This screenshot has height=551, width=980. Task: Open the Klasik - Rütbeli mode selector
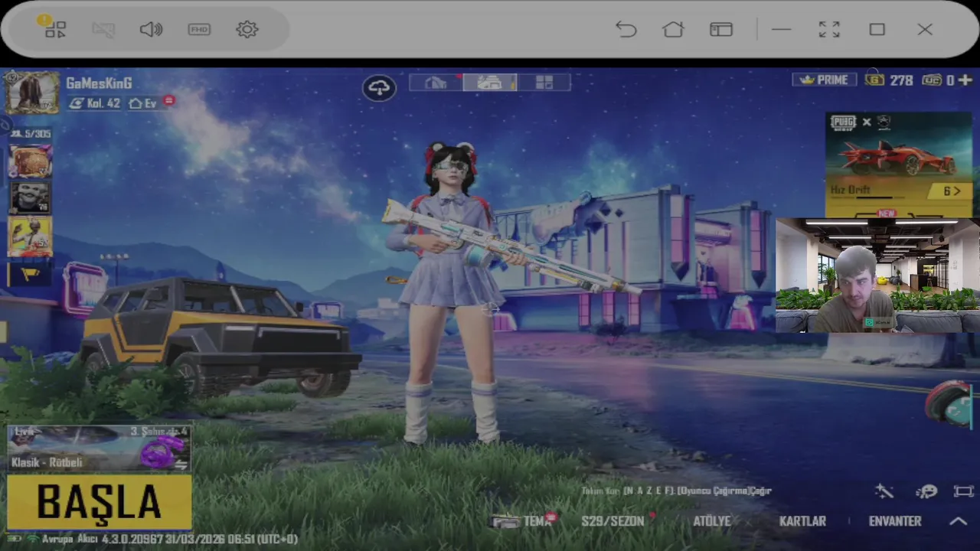(99, 448)
